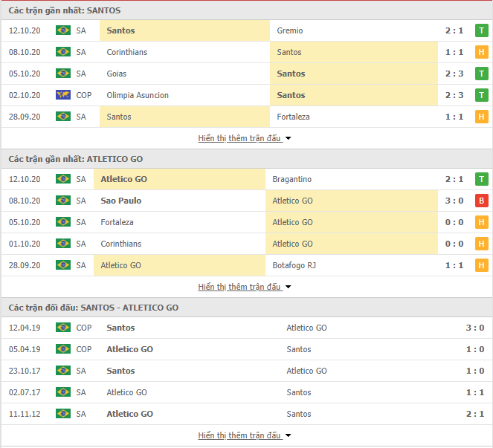Open the Gremio team link
The image size is (493, 448).
290,30
